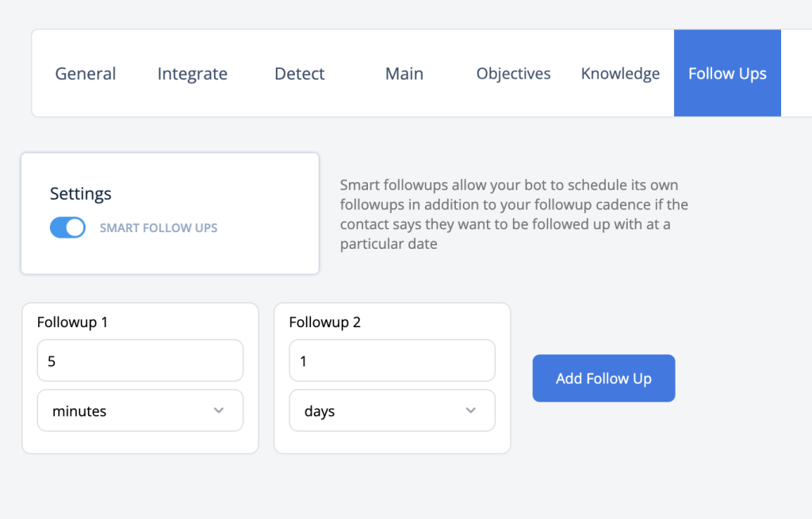Click the Followup 2 card title

(324, 322)
